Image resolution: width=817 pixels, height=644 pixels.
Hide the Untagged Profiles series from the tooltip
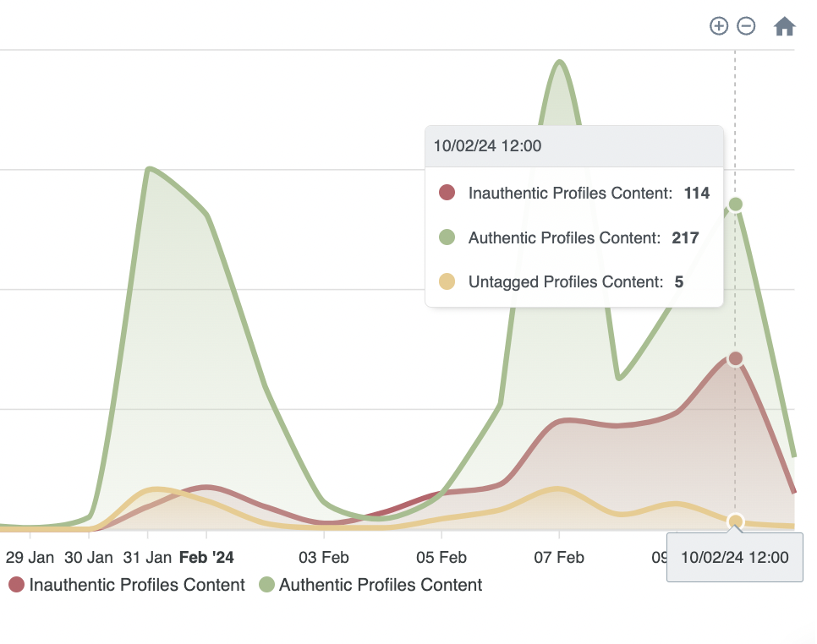572,281
